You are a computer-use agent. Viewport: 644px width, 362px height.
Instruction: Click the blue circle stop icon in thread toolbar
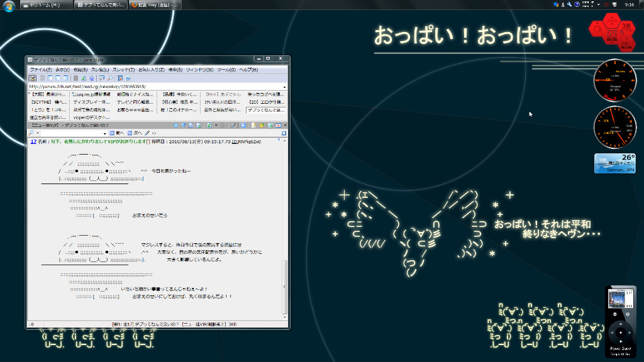[x=176, y=125]
